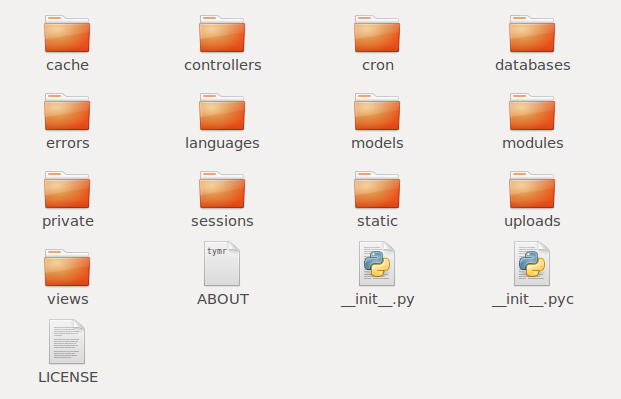Click the '__init__.py' file name label
621x399 pixels.
pos(377,300)
